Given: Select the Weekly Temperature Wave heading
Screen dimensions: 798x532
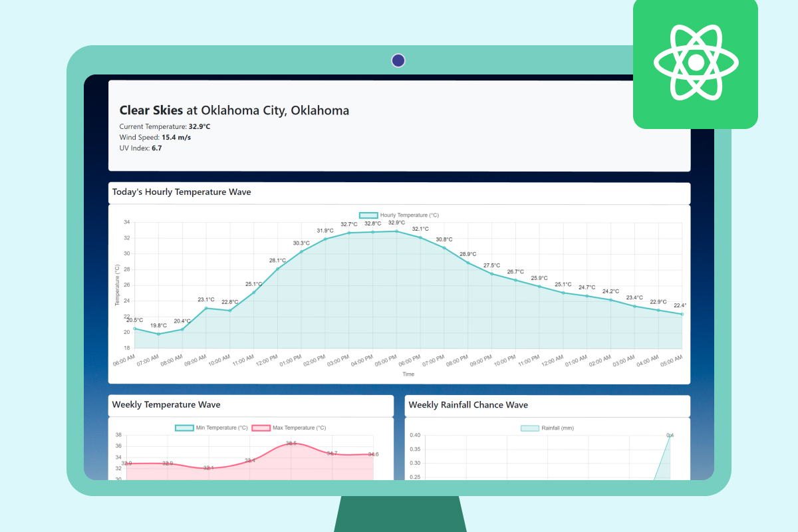Looking at the screenshot, I should click(x=166, y=404).
